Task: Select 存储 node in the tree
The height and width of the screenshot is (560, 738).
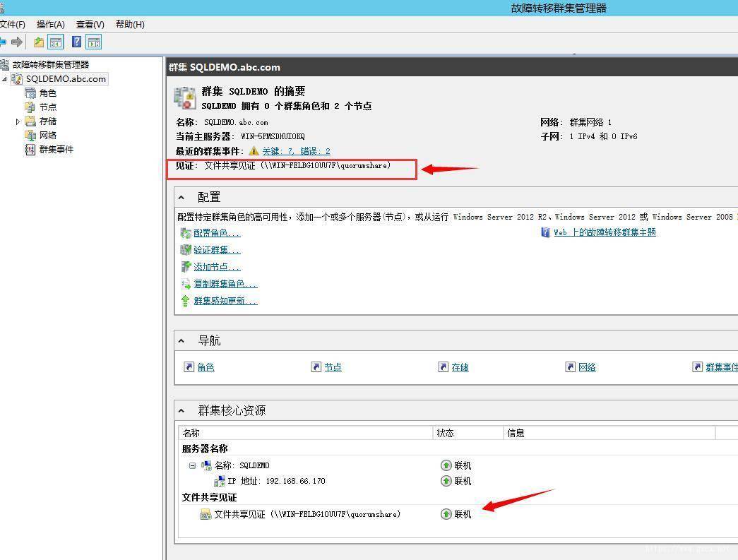Action: (x=47, y=121)
